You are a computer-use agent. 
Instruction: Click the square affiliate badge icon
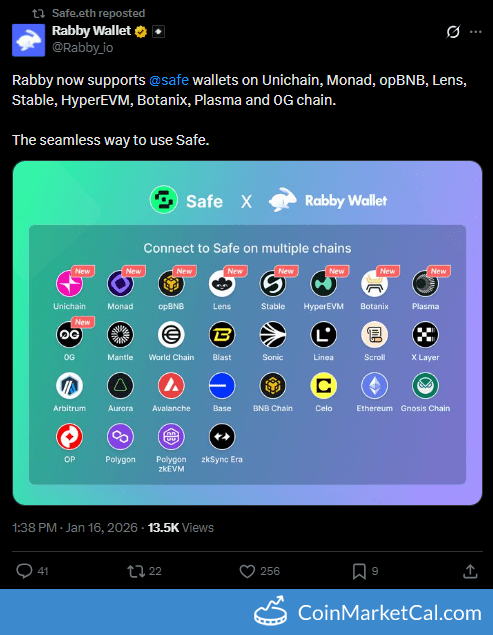coord(158,31)
